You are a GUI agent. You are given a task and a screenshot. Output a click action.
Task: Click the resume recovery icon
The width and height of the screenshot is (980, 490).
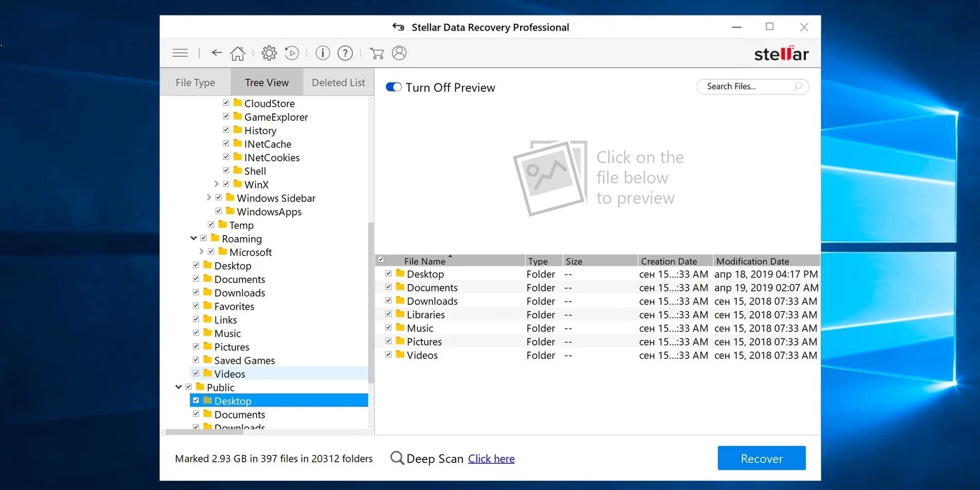292,53
